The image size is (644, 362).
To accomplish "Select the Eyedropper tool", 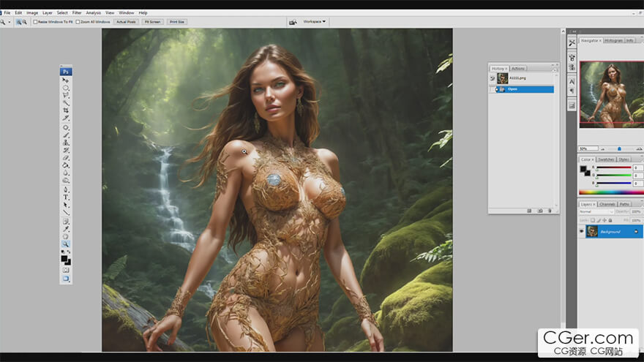I will (x=66, y=229).
